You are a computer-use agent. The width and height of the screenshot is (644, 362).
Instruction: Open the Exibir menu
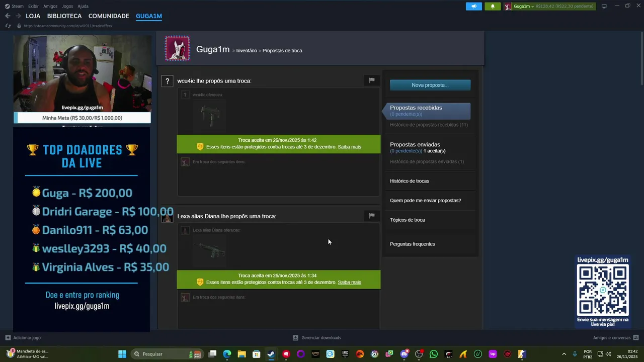click(x=33, y=6)
